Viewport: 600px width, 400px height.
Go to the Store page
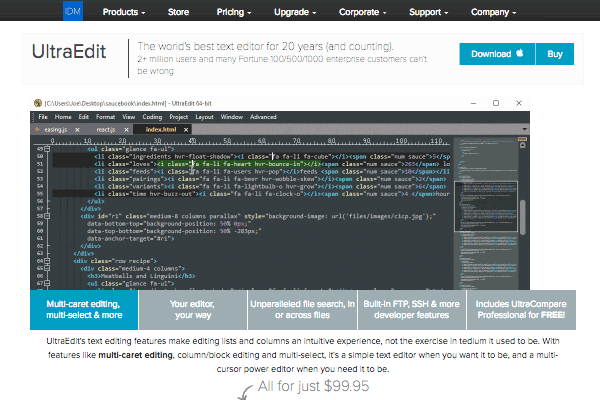[x=178, y=12]
